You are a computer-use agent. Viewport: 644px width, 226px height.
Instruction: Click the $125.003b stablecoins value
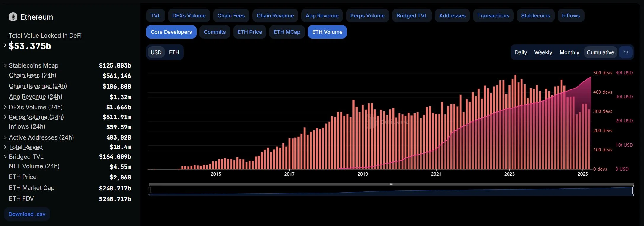click(x=115, y=65)
